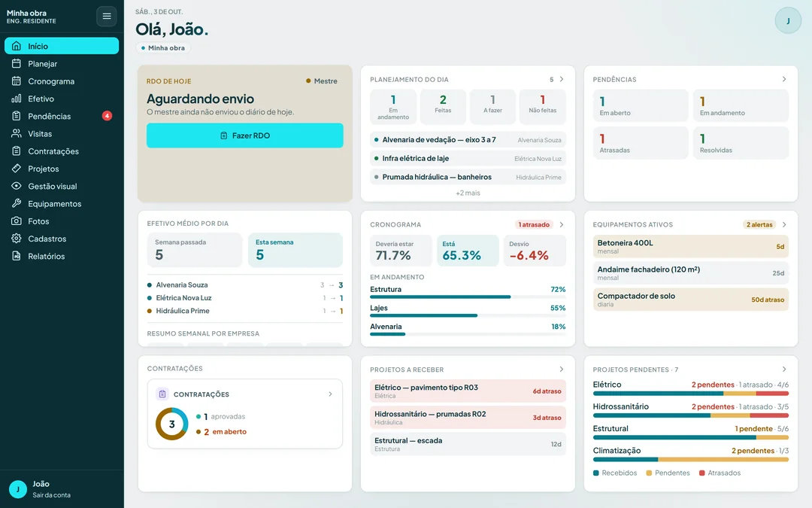Click João's avatar in sidebar footer

(18, 489)
